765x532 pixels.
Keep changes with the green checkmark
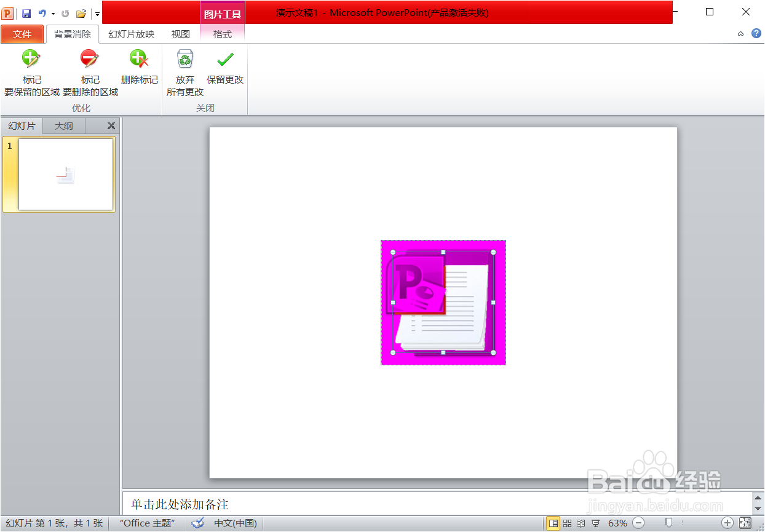(x=225, y=67)
